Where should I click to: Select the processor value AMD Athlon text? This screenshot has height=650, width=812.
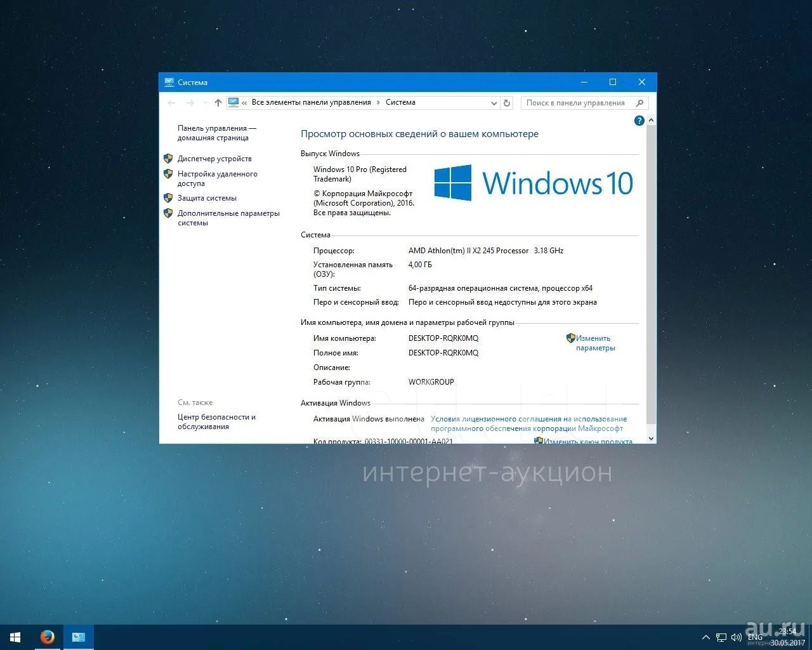pos(486,251)
